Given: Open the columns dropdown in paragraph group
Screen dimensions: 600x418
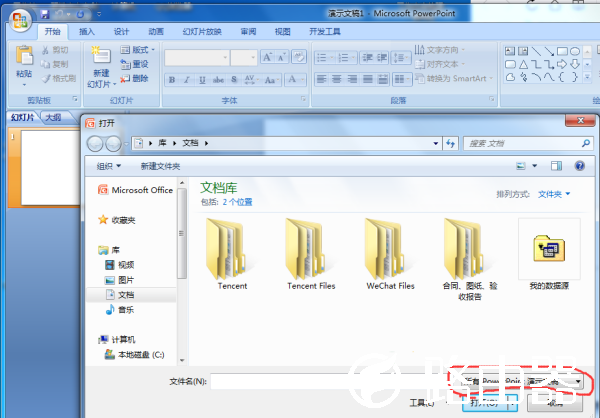Looking at the screenshot, I should click(x=402, y=79).
